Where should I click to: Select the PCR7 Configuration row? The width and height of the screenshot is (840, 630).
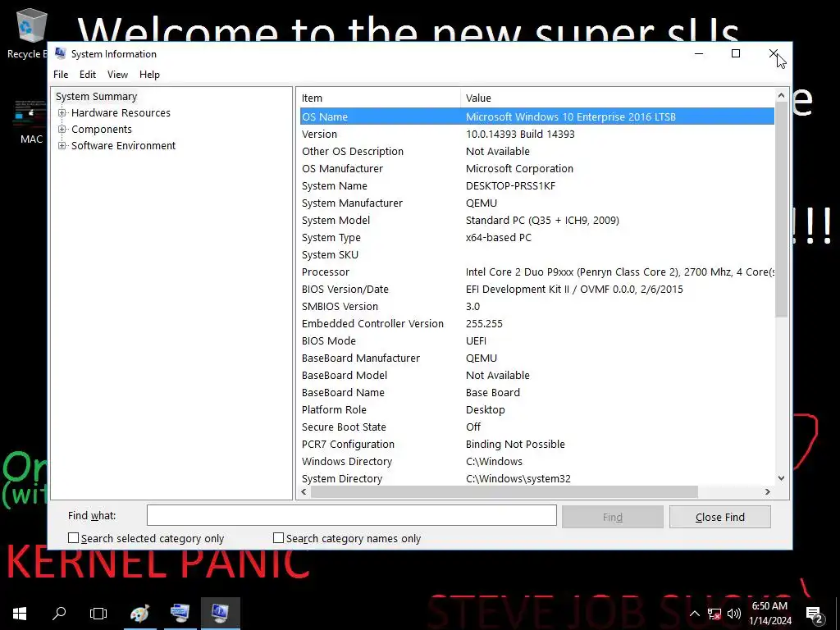tap(536, 444)
